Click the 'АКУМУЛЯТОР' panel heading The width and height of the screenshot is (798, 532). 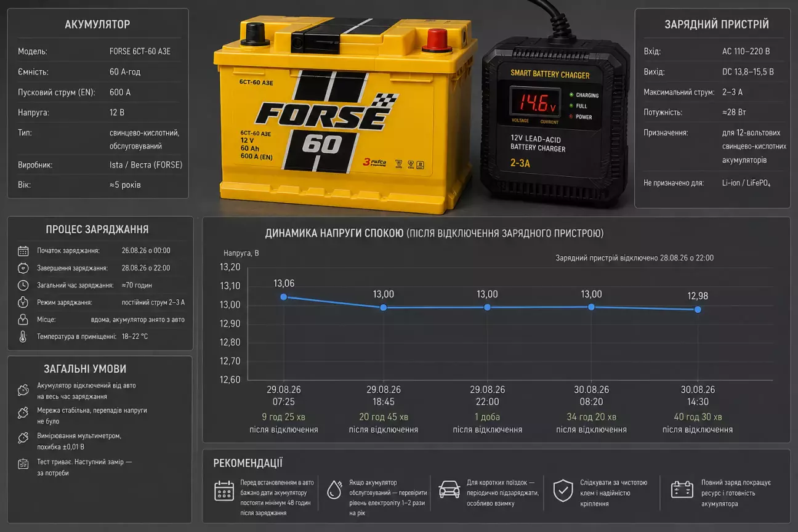97,25
